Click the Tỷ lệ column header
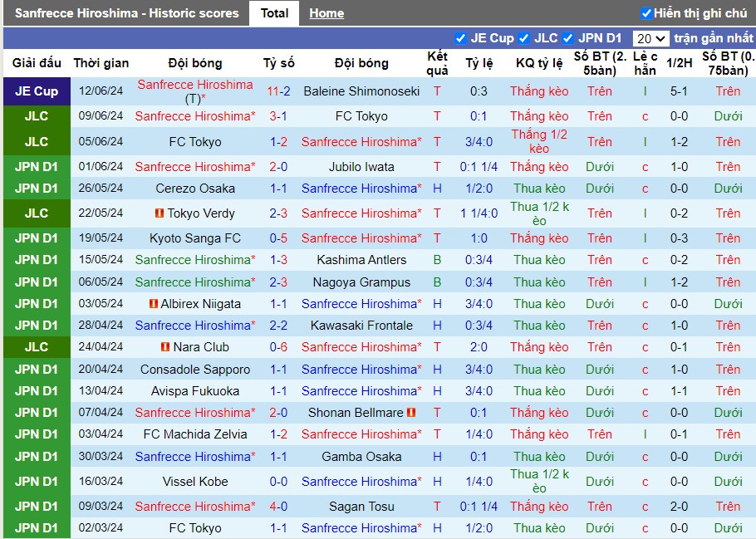Viewport: 756px width, 539px height. pyautogui.click(x=479, y=62)
